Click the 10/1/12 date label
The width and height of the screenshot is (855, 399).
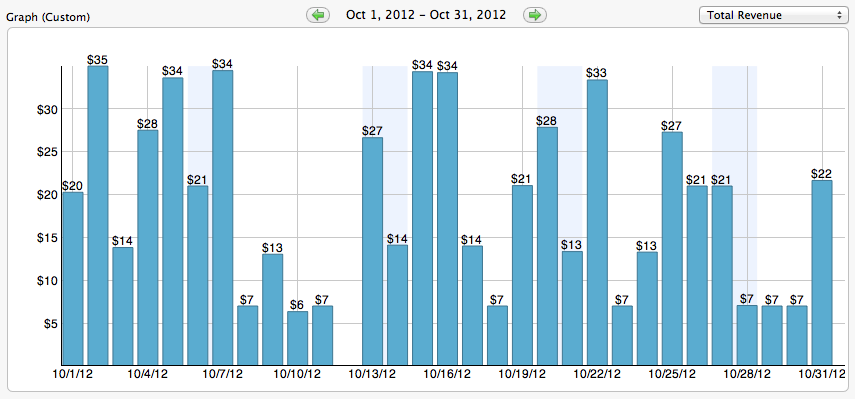(x=73, y=374)
